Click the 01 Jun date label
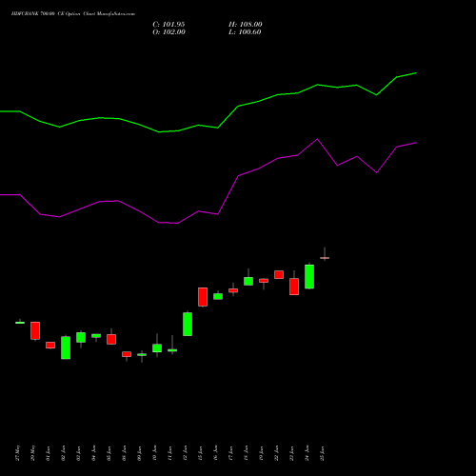This screenshot has height=476, width=476. pyautogui.click(x=49, y=453)
